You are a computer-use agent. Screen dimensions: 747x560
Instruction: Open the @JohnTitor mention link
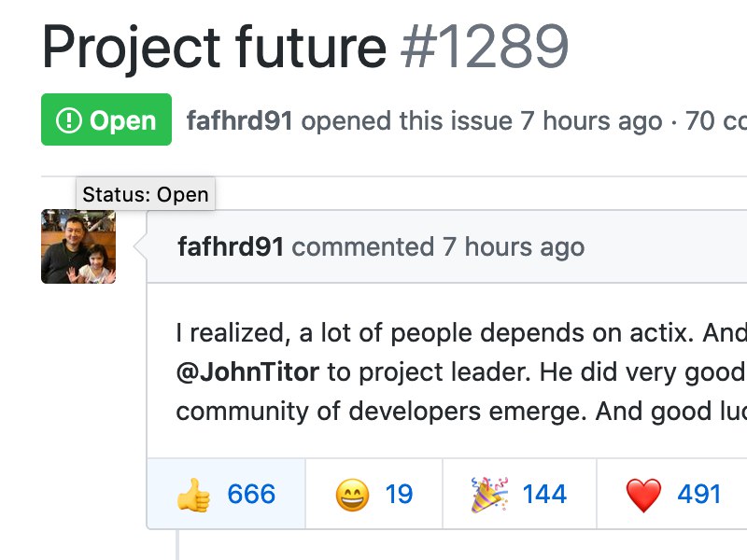[x=247, y=373]
